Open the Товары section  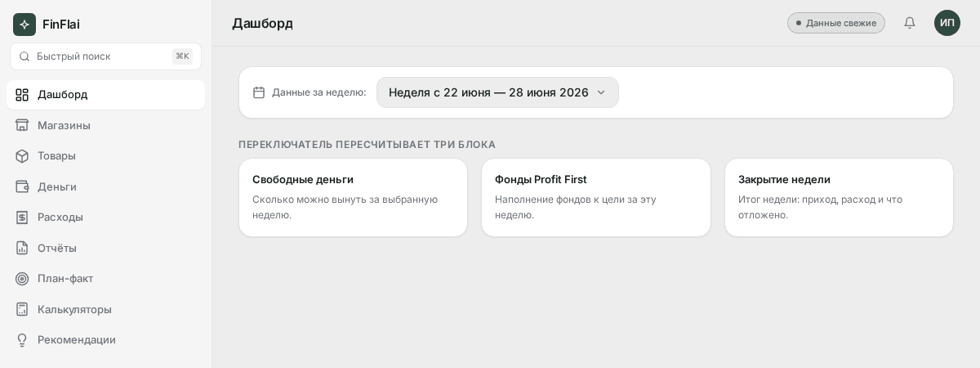coord(105,156)
